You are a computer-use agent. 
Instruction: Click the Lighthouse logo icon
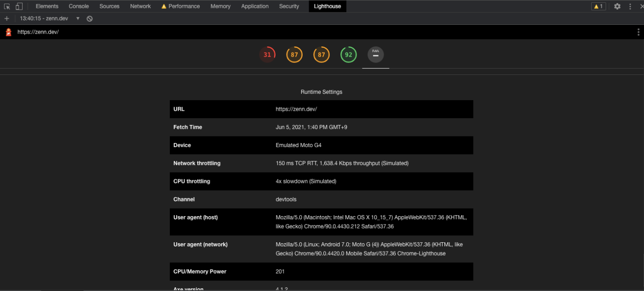click(x=8, y=32)
